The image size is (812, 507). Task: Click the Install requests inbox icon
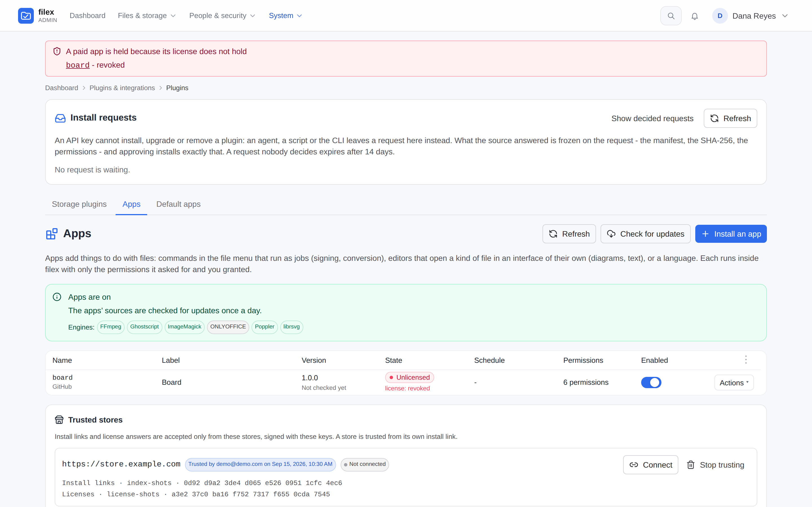pyautogui.click(x=60, y=118)
